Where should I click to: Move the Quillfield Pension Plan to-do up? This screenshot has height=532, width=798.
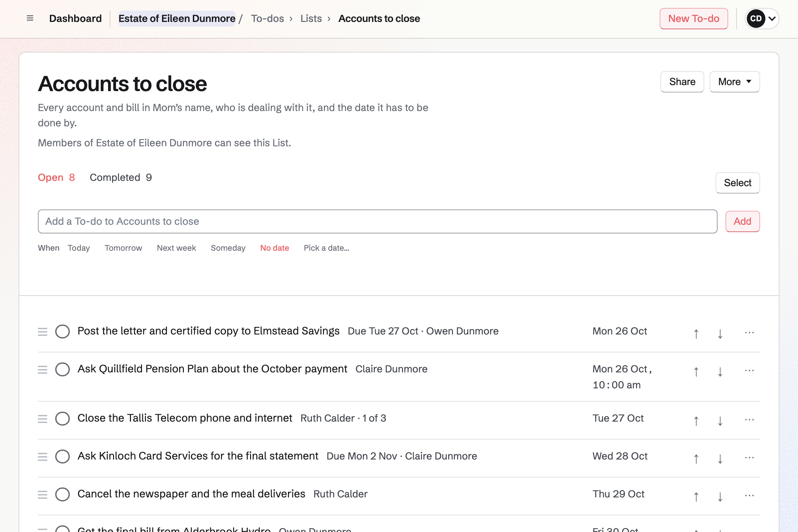pos(696,371)
